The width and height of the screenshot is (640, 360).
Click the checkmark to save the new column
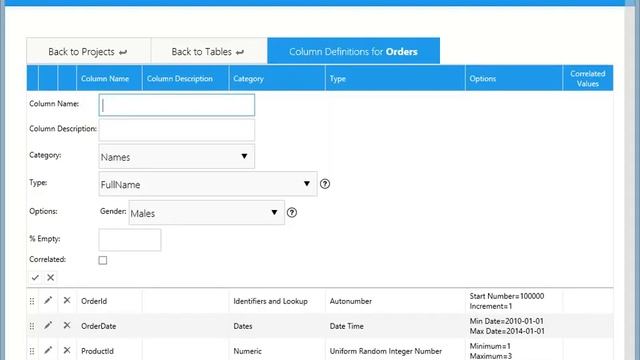coord(35,278)
